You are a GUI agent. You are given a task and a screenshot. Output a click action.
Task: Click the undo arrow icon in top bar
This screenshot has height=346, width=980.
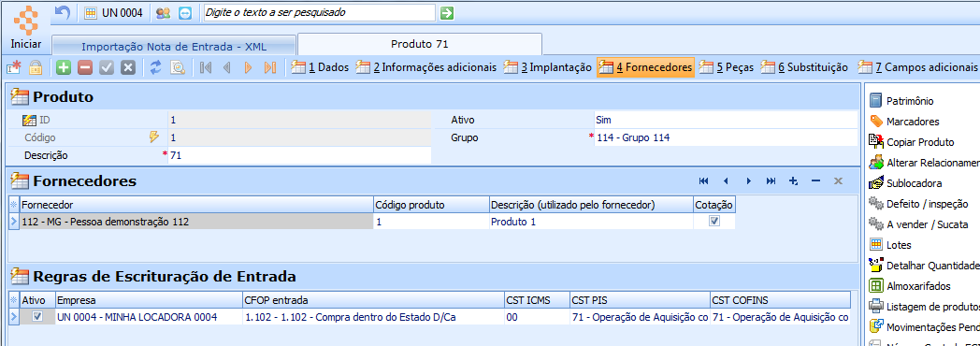click(x=63, y=12)
